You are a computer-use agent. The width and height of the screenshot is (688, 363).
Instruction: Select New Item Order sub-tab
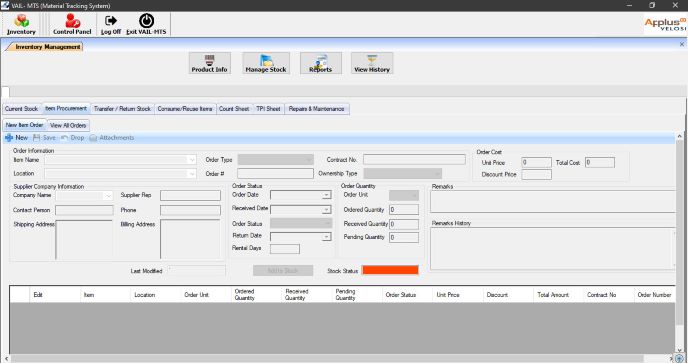coord(25,125)
